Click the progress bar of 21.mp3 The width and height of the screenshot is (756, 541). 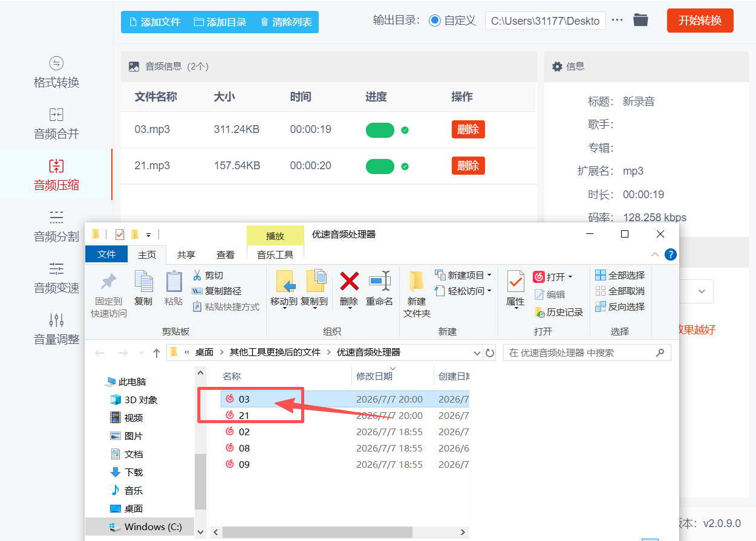coord(380,166)
